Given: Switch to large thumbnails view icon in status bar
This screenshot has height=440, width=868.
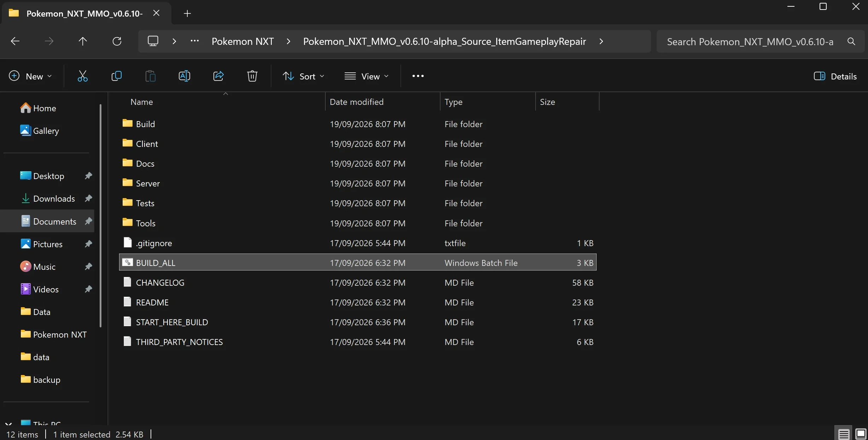Looking at the screenshot, I should tap(861, 434).
